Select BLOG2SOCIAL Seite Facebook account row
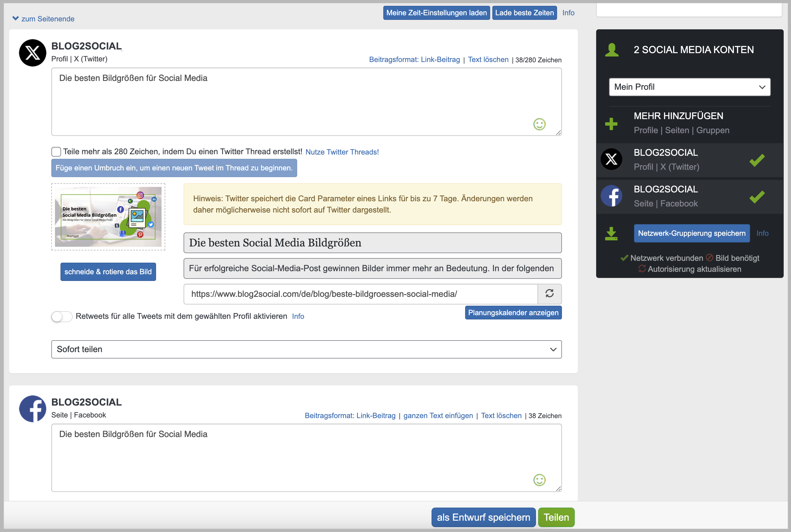The image size is (791, 532). (689, 196)
